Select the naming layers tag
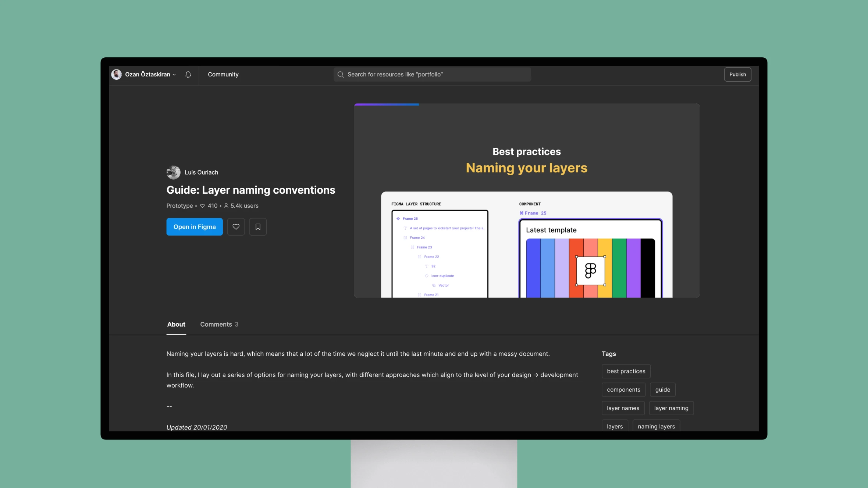The image size is (868, 488). pos(657,427)
